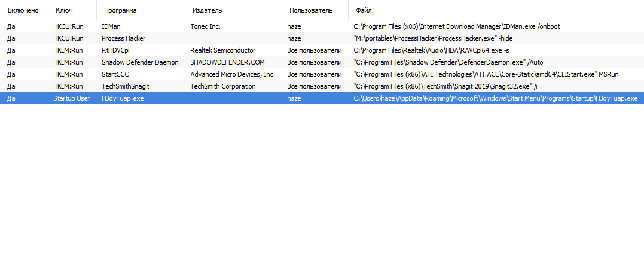Click the DefenderDaemon.exe /Auto file path

(448, 62)
